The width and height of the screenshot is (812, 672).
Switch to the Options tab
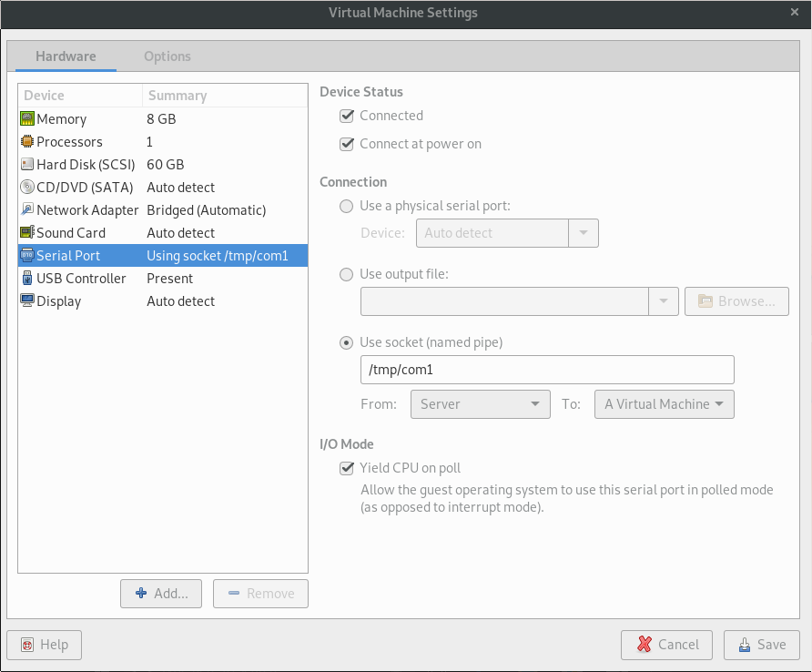click(167, 56)
